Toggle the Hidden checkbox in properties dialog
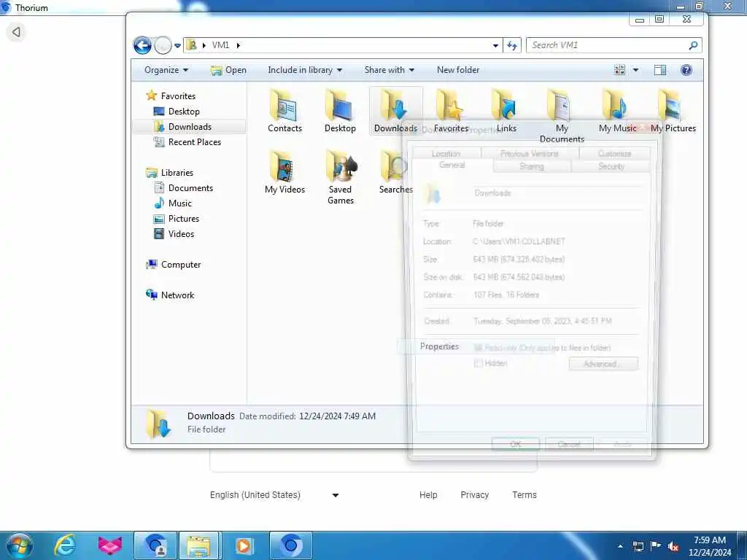The image size is (747, 560). (479, 363)
